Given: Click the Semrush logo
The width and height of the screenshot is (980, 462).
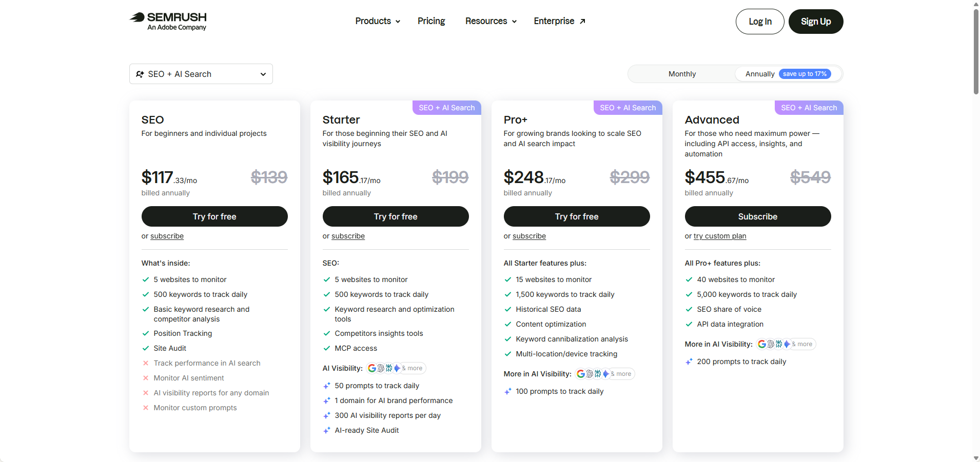Looking at the screenshot, I should point(168,21).
